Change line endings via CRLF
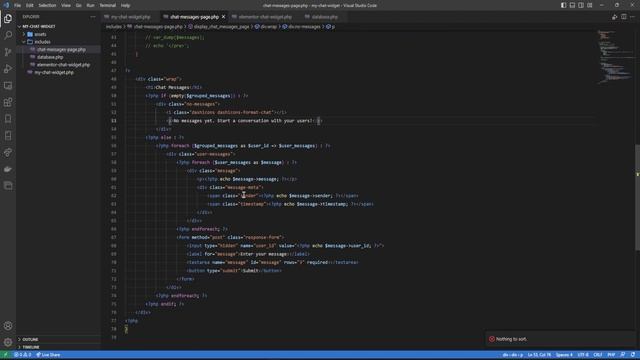This screenshot has height=360, width=640. click(598, 355)
